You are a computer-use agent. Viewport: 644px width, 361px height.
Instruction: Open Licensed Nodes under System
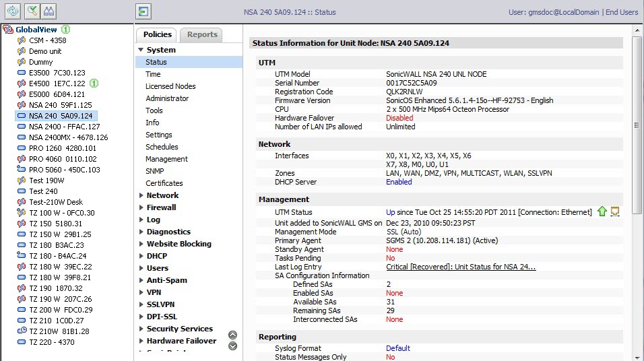170,86
